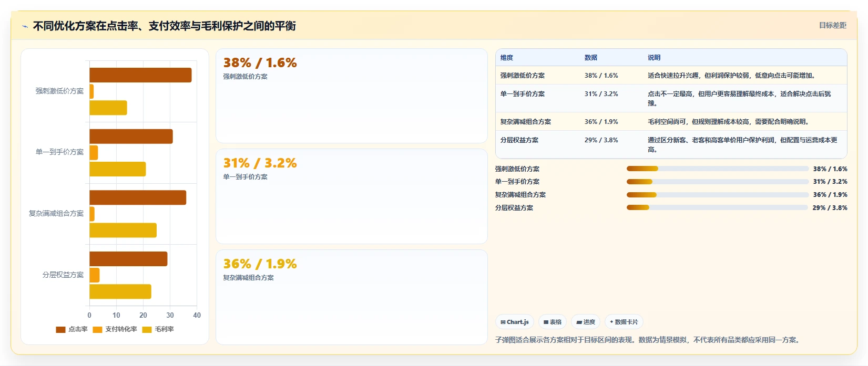Click the 点击率 bar for 复杂满减组合方案 in chart
The height and width of the screenshot is (366, 868).
pyautogui.click(x=138, y=197)
